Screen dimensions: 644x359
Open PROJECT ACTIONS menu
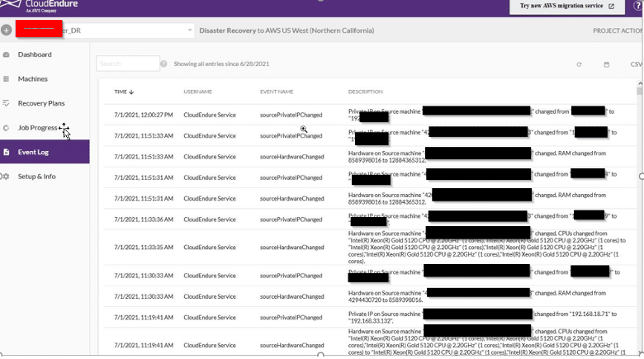618,31
